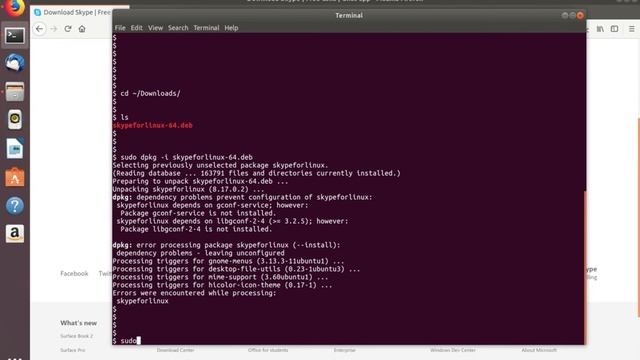This screenshot has width=640, height=360.
Task: Click the 'ls' command line in Terminal
Action: [x=120, y=117]
